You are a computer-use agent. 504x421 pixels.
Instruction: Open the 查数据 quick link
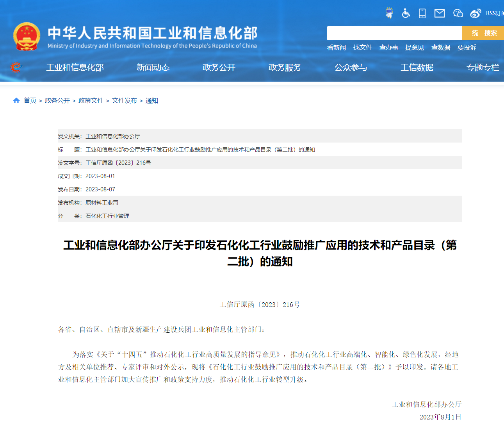pos(441,48)
